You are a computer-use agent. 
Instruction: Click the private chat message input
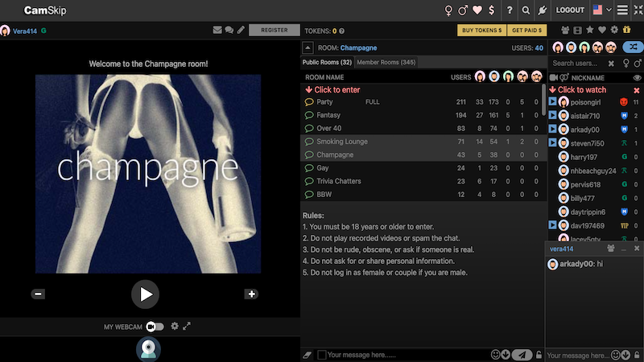pyautogui.click(x=577, y=356)
